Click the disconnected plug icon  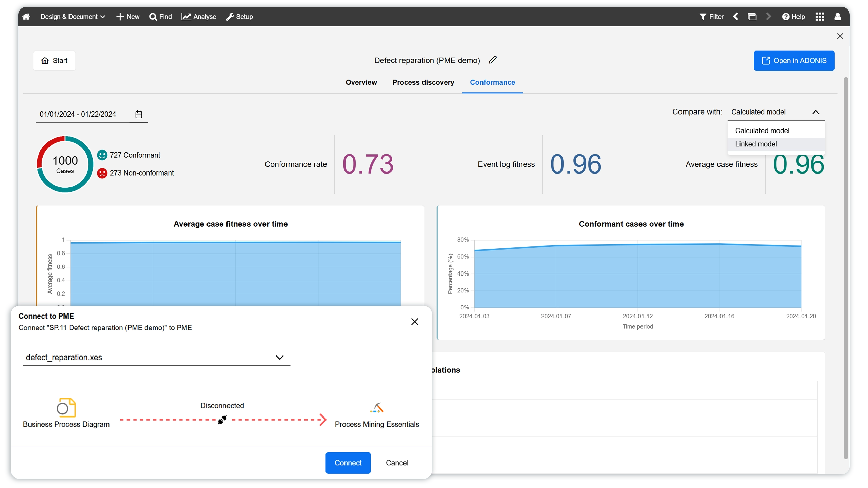[x=222, y=420]
